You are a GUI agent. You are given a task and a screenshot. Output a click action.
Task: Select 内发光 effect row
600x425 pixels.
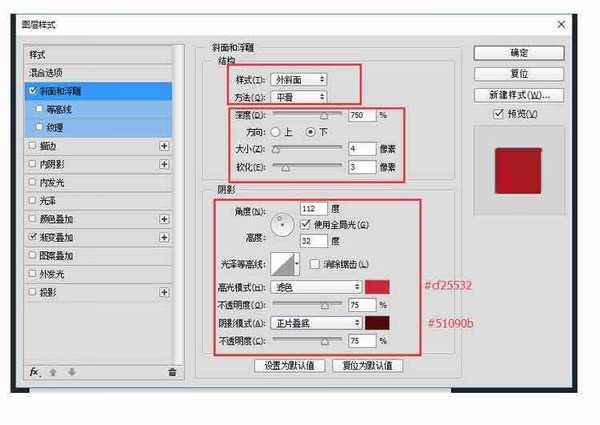[x=98, y=183]
